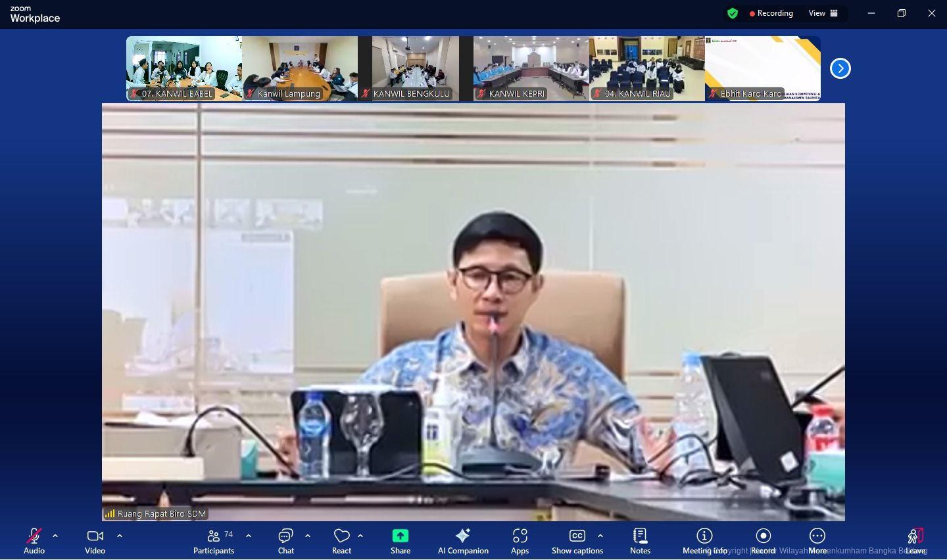Select the KANWIL BENGKULU video thumbnail

415,68
